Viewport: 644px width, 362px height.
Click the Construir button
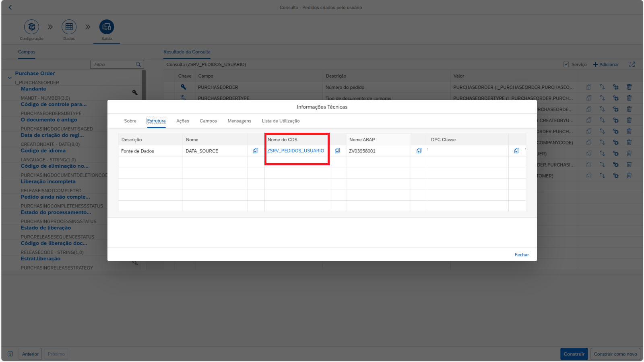pyautogui.click(x=574, y=354)
